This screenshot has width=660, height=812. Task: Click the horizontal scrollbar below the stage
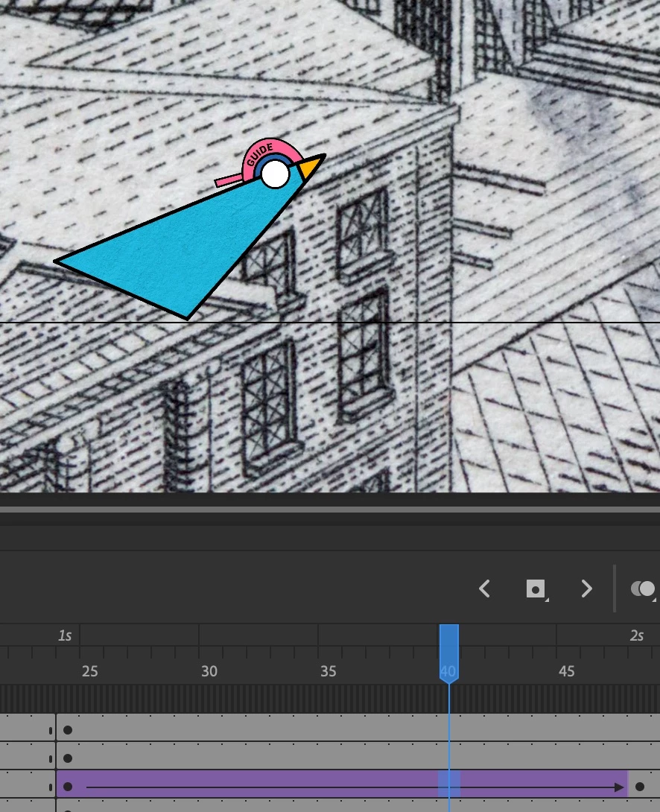click(x=330, y=510)
